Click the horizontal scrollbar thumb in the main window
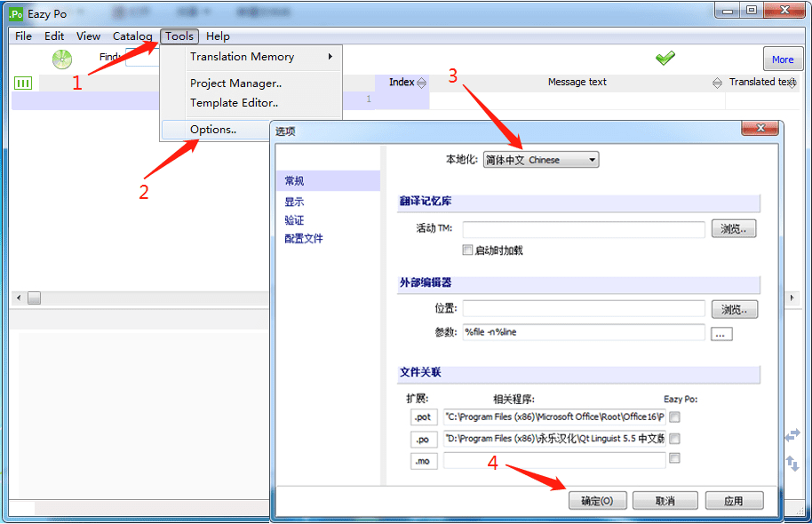Screen dimensions: 812x524 pyautogui.click(x=34, y=298)
